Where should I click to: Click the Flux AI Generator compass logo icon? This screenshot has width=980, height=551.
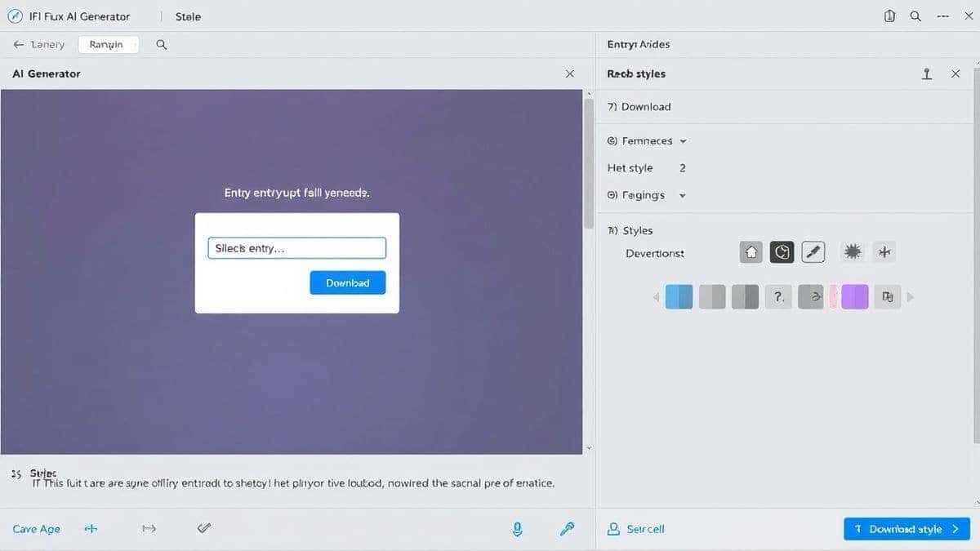[15, 16]
